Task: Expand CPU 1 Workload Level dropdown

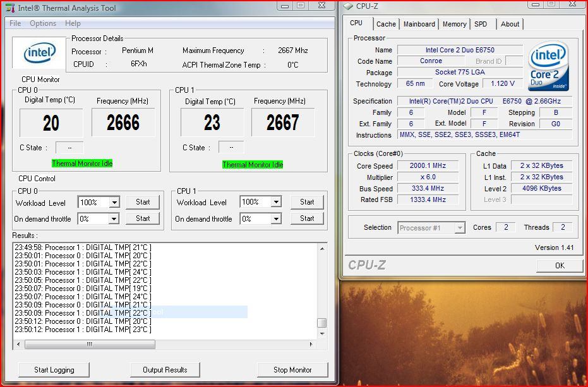Action: (276, 202)
